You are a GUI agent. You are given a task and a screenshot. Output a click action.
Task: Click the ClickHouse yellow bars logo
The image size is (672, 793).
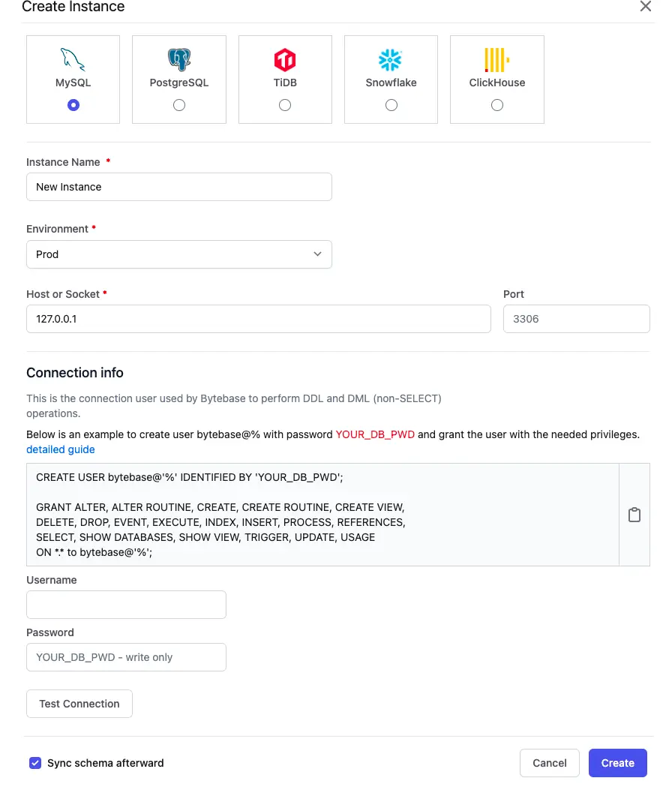click(x=496, y=60)
